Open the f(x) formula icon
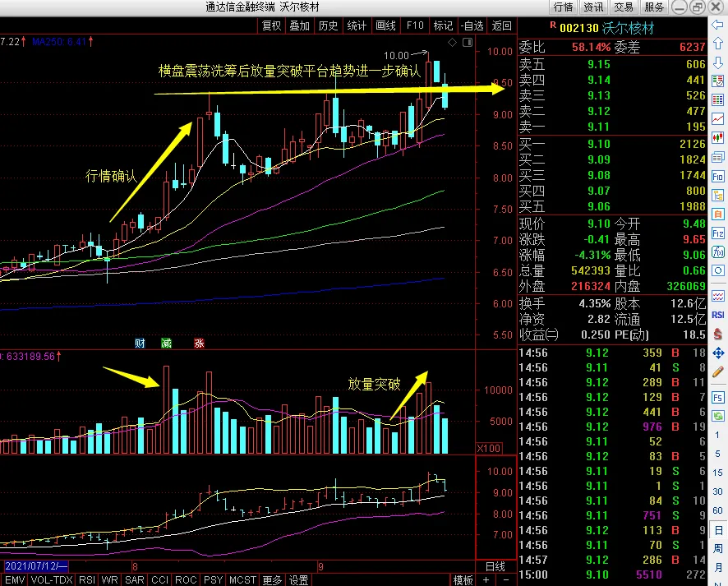728x586 pixels. (x=718, y=251)
